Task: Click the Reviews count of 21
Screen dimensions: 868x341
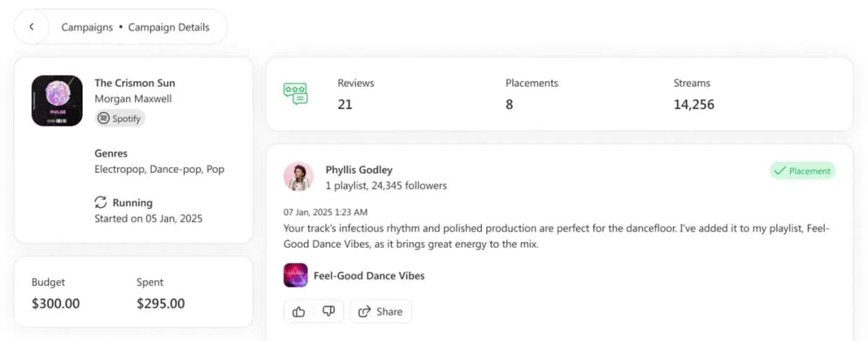Action: point(345,104)
